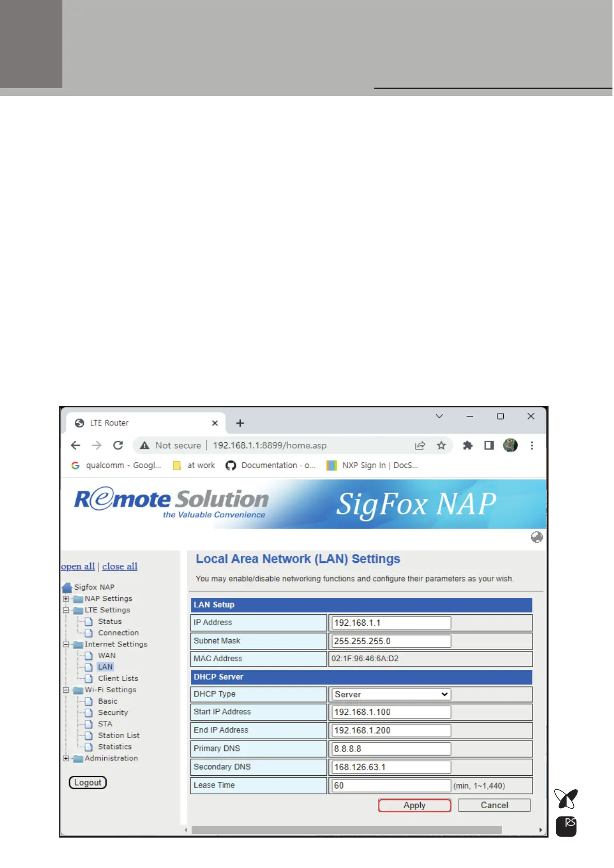The height and width of the screenshot is (868, 614).
Task: Click the MAC address value 02:1F:96:46:6A:D2
Action: 365,659
